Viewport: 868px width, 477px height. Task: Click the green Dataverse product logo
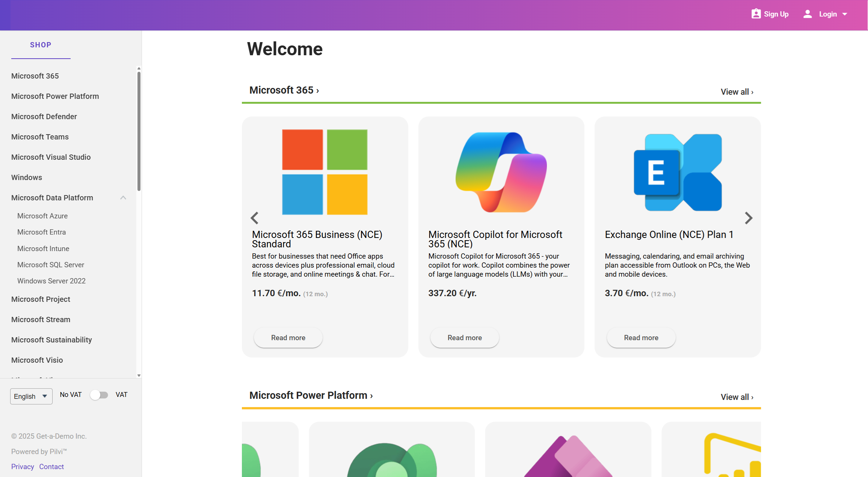click(392, 460)
